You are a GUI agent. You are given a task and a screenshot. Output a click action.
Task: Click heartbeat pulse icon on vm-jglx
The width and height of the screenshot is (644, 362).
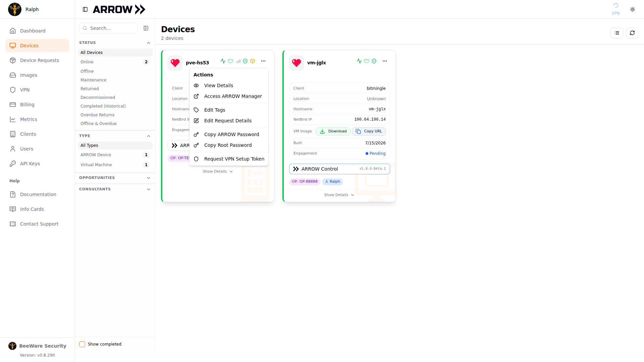coord(359,61)
